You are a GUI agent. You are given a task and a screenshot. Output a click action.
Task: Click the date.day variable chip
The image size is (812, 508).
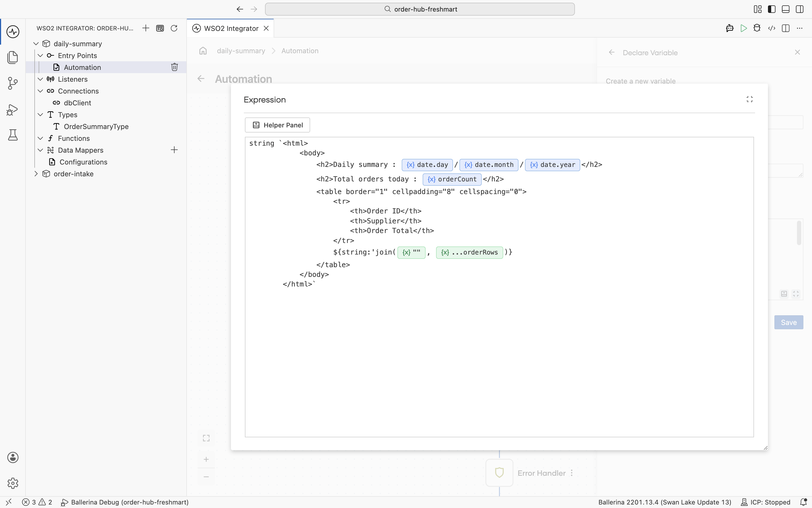coord(427,164)
